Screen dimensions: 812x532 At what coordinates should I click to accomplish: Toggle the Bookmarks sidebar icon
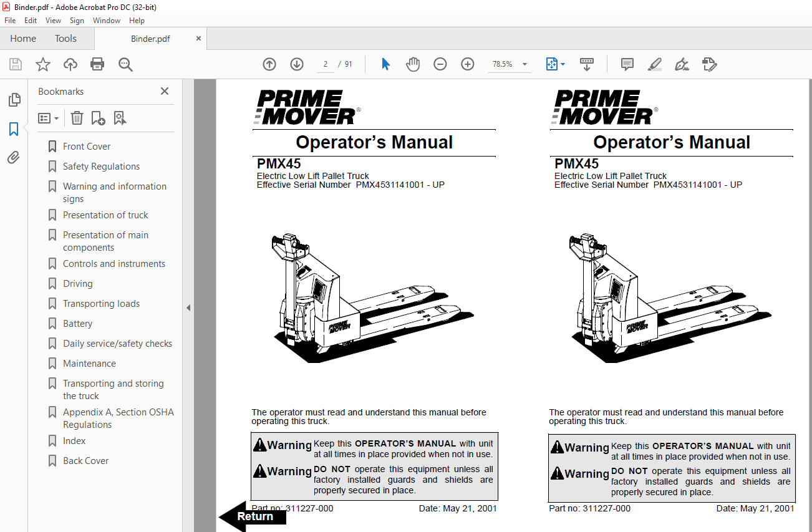14,129
